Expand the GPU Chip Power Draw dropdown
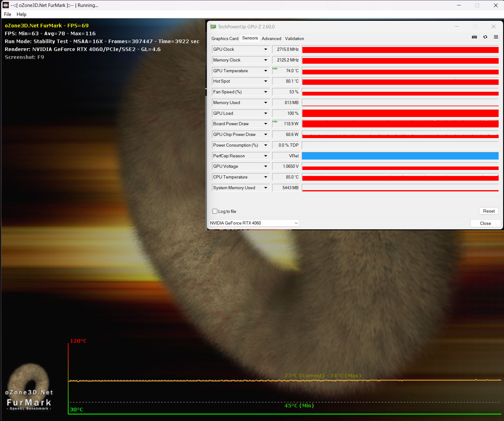504x421 pixels. (266, 135)
